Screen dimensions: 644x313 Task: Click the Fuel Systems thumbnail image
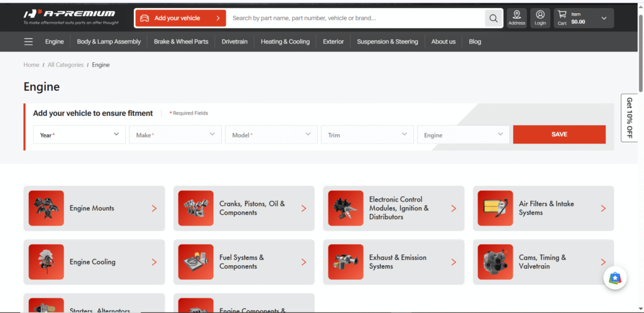[196, 262]
